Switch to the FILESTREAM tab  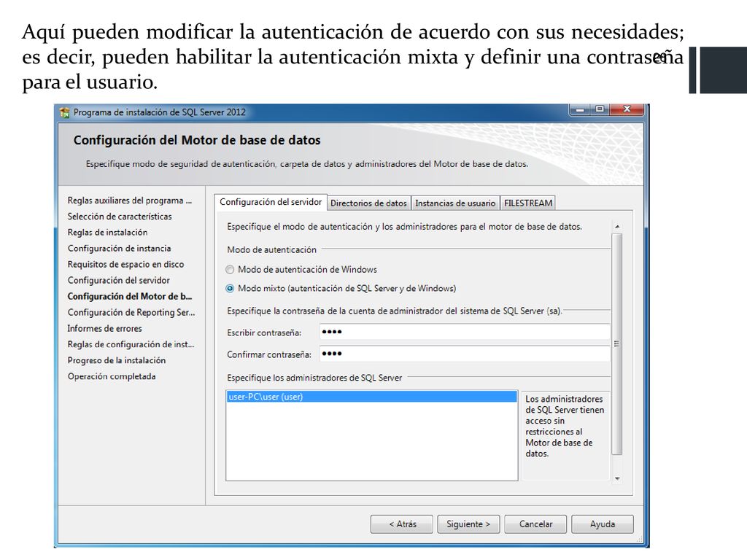pyautogui.click(x=528, y=203)
